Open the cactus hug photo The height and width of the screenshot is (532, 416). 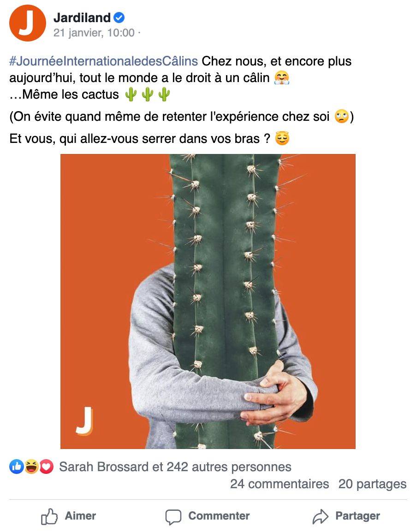click(x=208, y=301)
